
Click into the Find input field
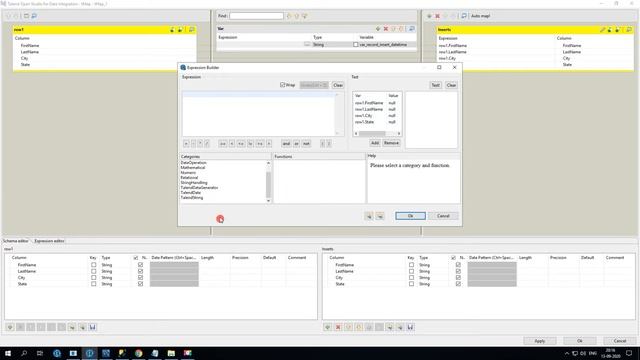click(x=256, y=16)
